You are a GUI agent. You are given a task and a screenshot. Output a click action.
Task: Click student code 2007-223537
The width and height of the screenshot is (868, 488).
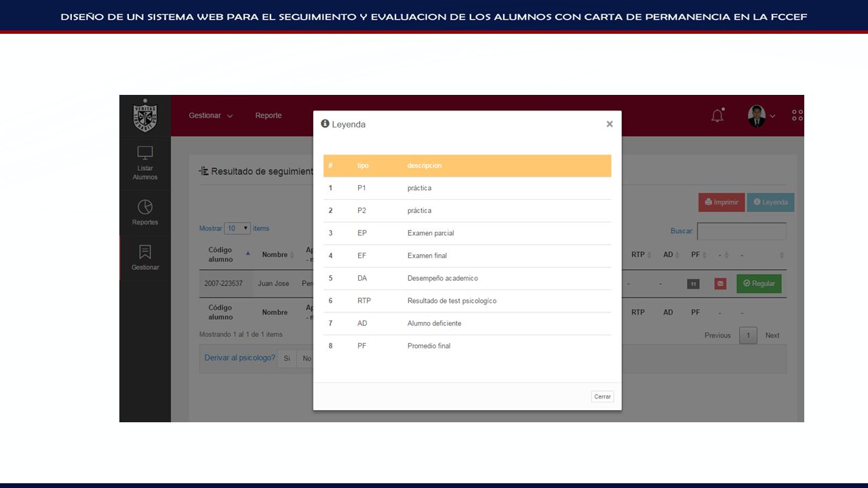(x=223, y=283)
